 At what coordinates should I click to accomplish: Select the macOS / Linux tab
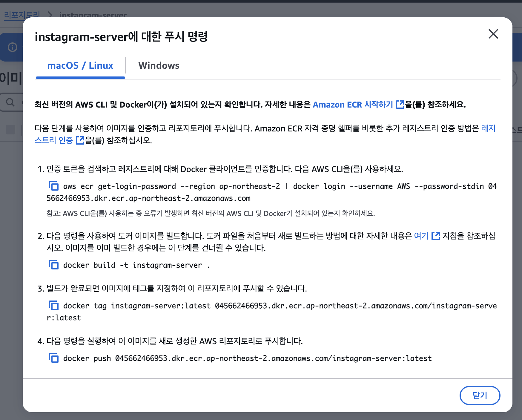tap(80, 65)
